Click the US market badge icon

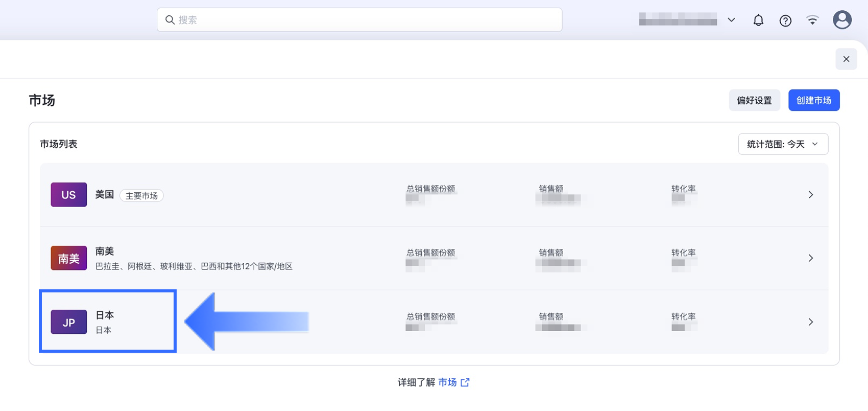pyautogui.click(x=69, y=195)
